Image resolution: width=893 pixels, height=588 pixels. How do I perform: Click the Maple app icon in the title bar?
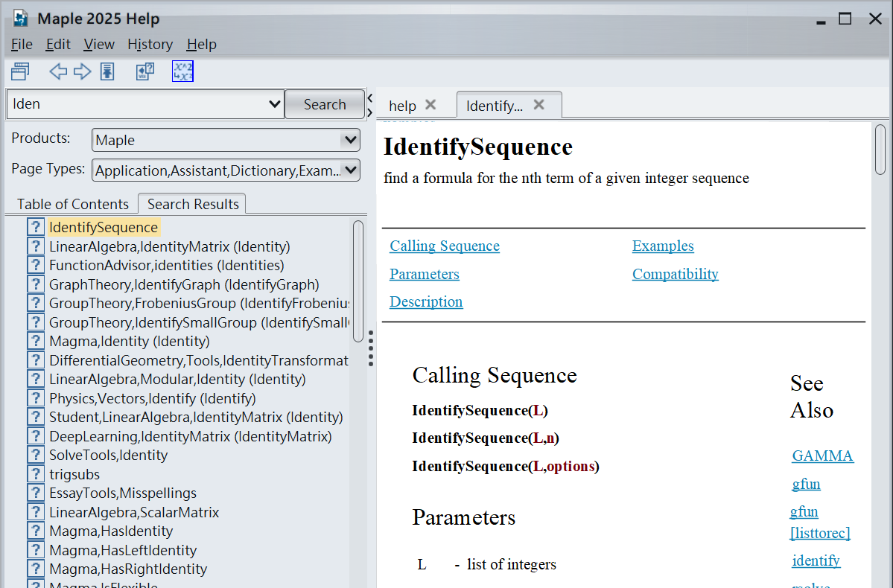coord(21,18)
